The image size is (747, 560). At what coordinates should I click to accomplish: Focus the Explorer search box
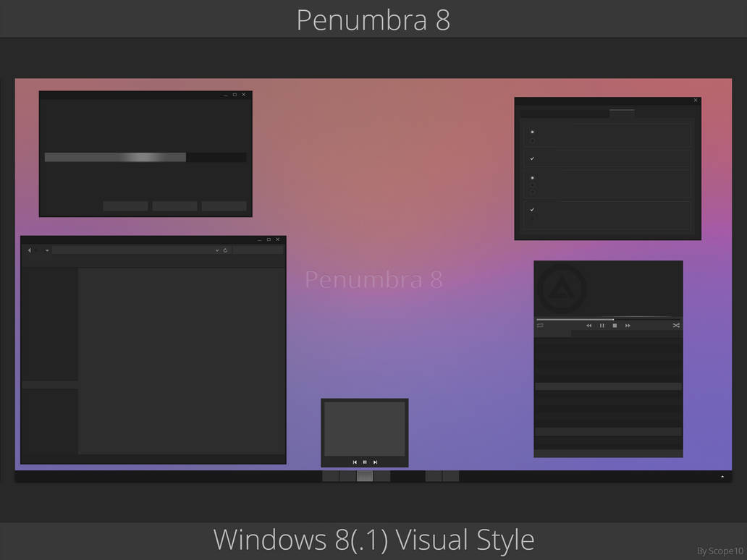258,250
